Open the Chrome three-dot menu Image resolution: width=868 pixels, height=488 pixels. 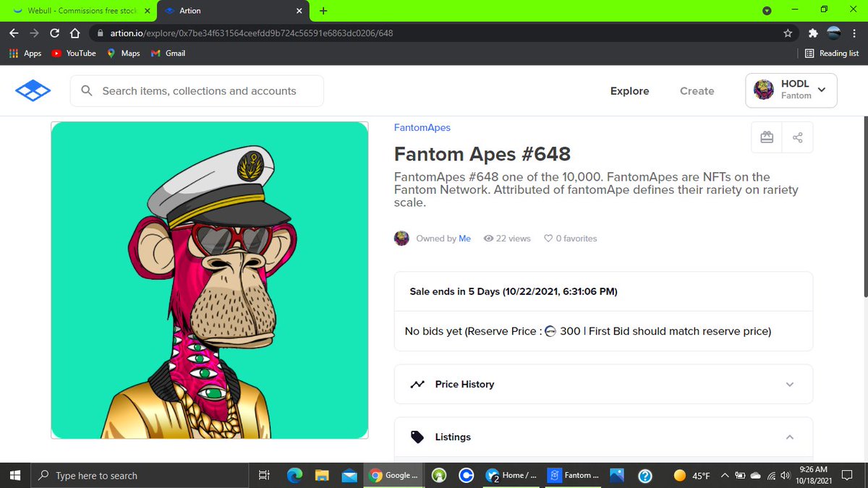click(x=854, y=33)
